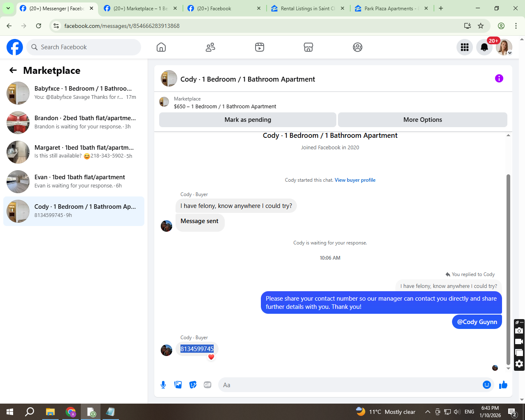Select Cody 1 Bedroom conversation in list
Screen dimensions: 525x420
pyautogui.click(x=74, y=211)
